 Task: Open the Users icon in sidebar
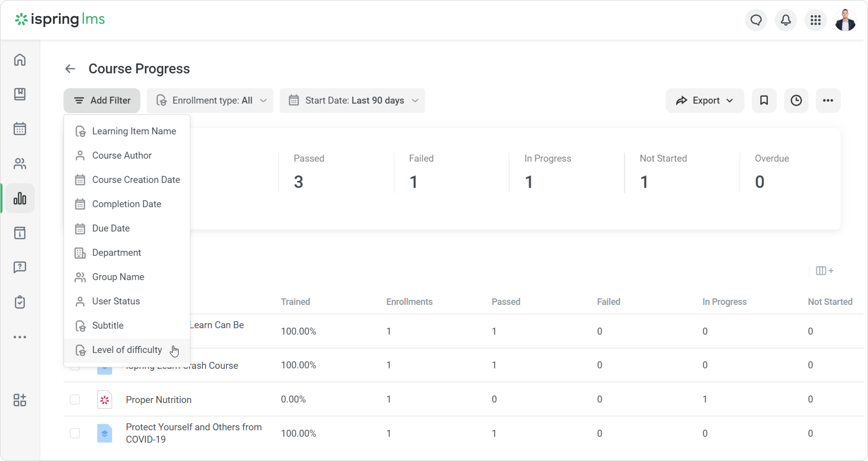click(x=20, y=164)
